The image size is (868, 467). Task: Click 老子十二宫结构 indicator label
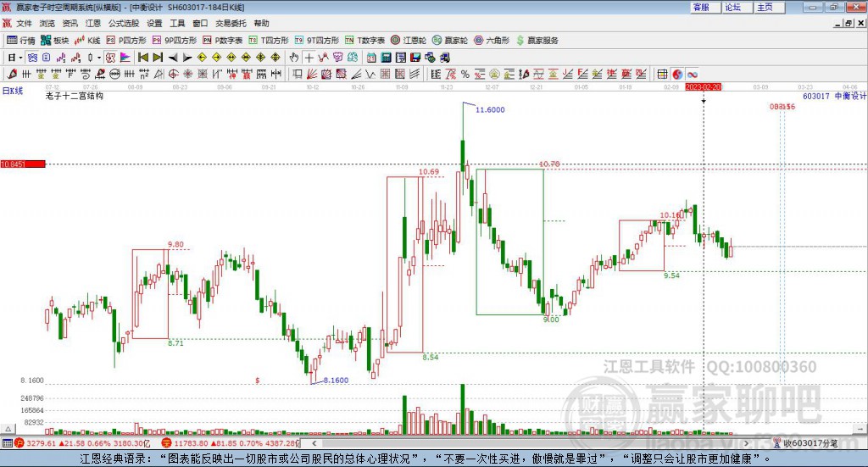pos(75,96)
